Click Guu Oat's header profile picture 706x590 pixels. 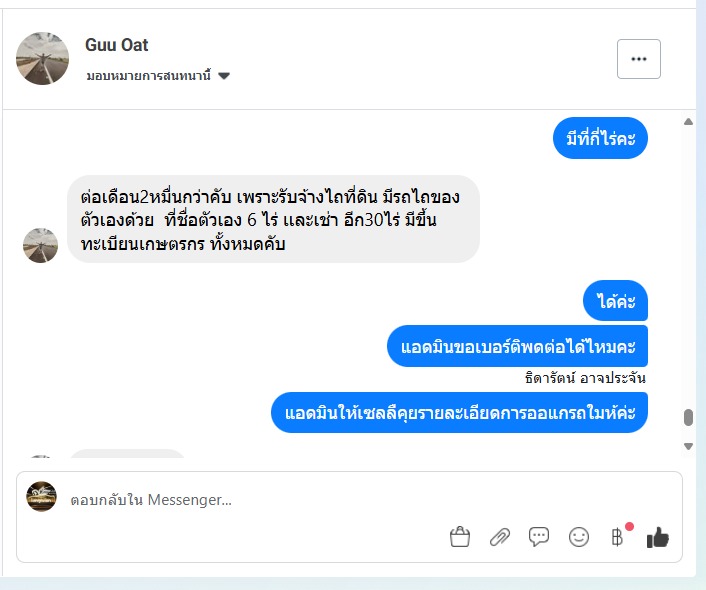click(x=43, y=58)
